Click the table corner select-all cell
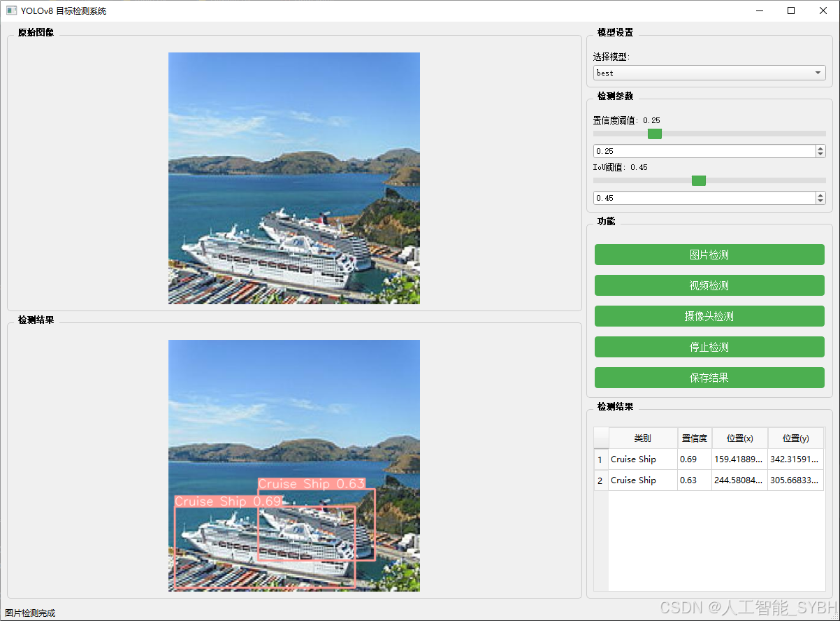 [x=601, y=438]
